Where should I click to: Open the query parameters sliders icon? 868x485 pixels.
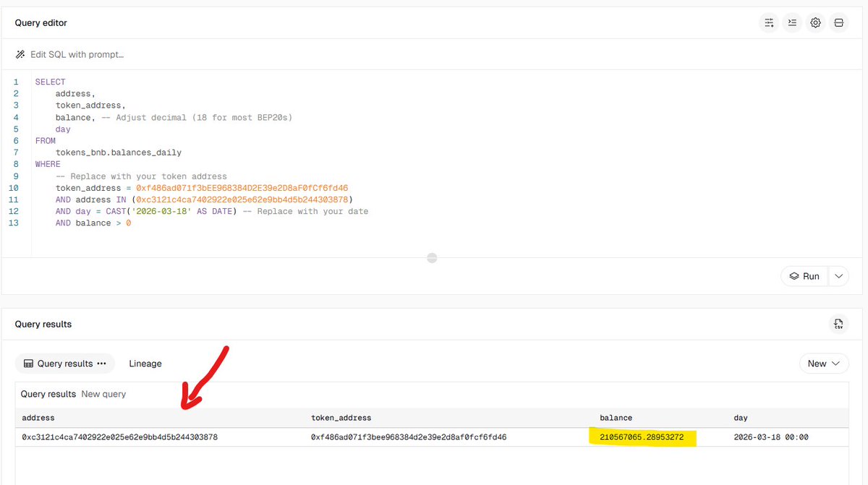[769, 23]
